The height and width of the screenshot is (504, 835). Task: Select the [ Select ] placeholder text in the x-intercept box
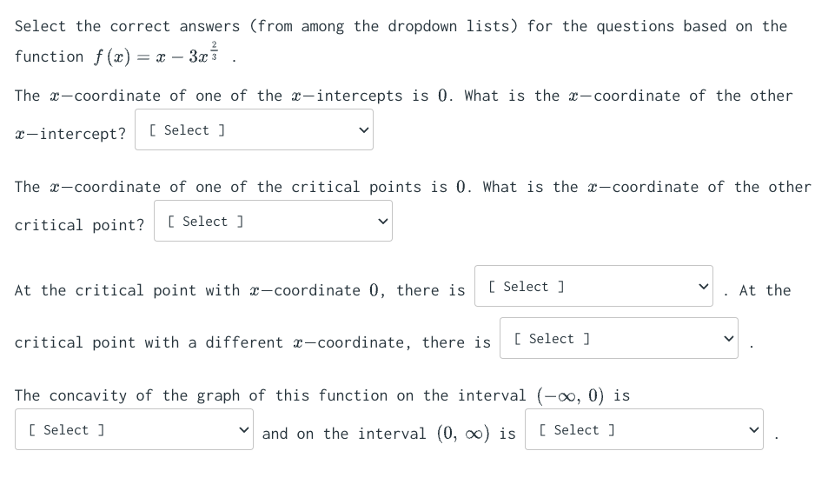tap(185, 129)
